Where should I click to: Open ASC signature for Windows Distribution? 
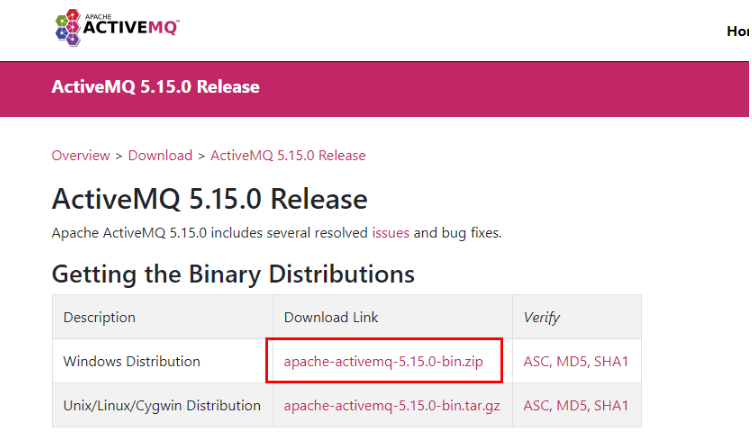pyautogui.click(x=538, y=361)
